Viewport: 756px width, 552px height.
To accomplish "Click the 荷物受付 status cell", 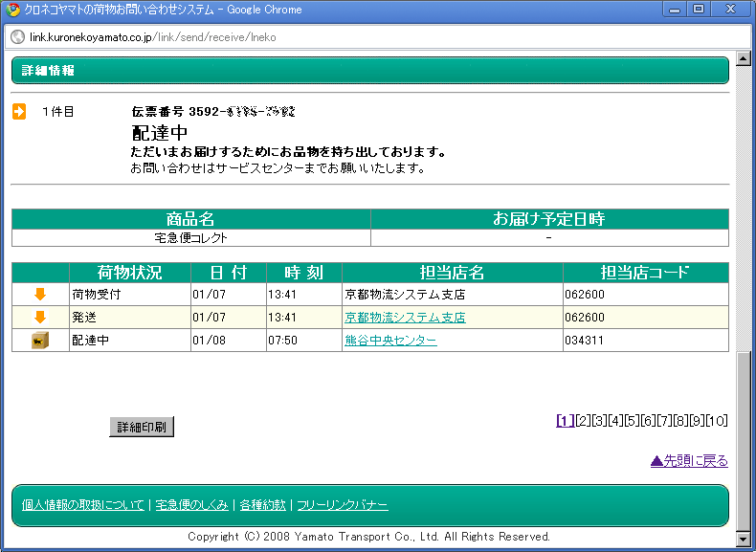I will [130, 294].
